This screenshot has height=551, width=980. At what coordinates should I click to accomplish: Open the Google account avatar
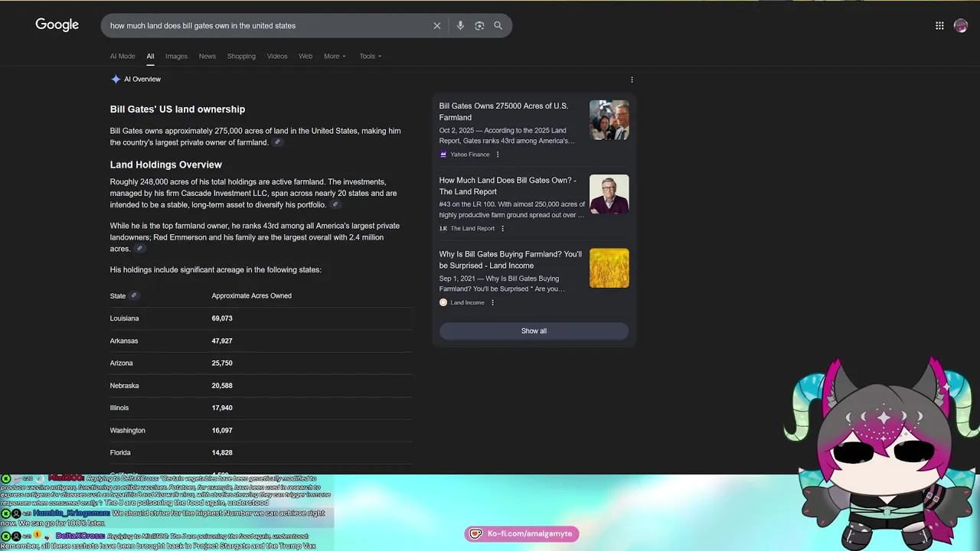[961, 25]
